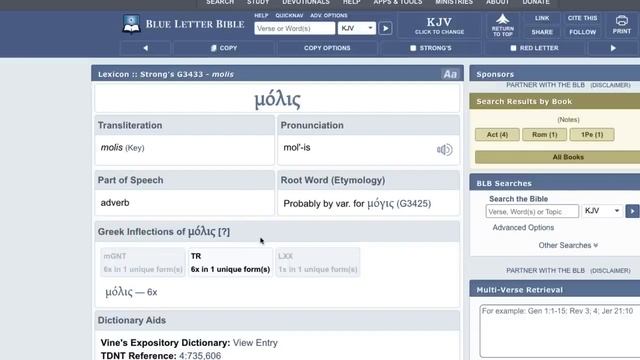Click the TDNT reference 4:735,606
This screenshot has height=360, width=640.
[x=200, y=356]
